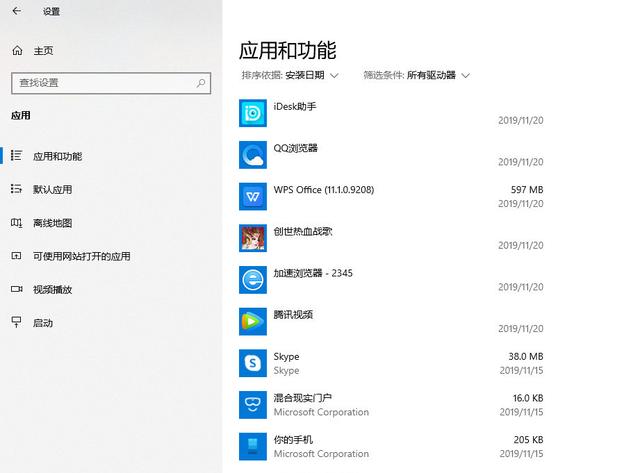640x473 pixels.
Task: Open 视频播放 page
Action: [53, 290]
